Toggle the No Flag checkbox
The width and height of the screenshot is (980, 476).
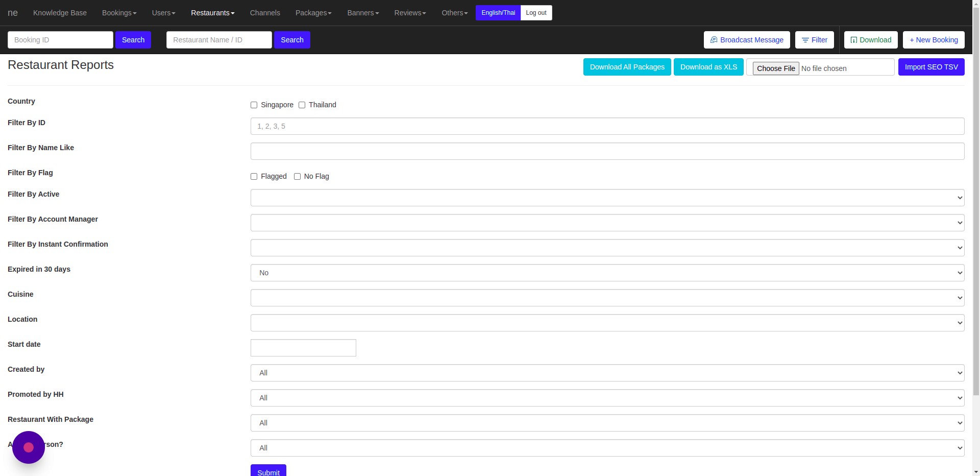[297, 177]
